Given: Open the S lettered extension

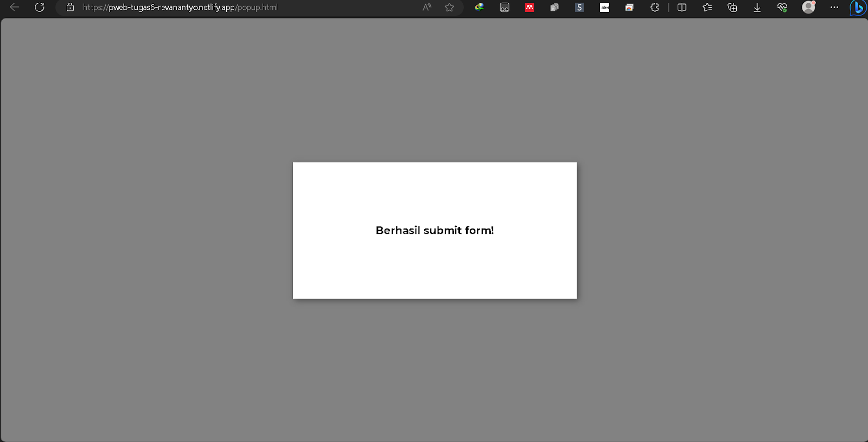Looking at the screenshot, I should coord(579,7).
